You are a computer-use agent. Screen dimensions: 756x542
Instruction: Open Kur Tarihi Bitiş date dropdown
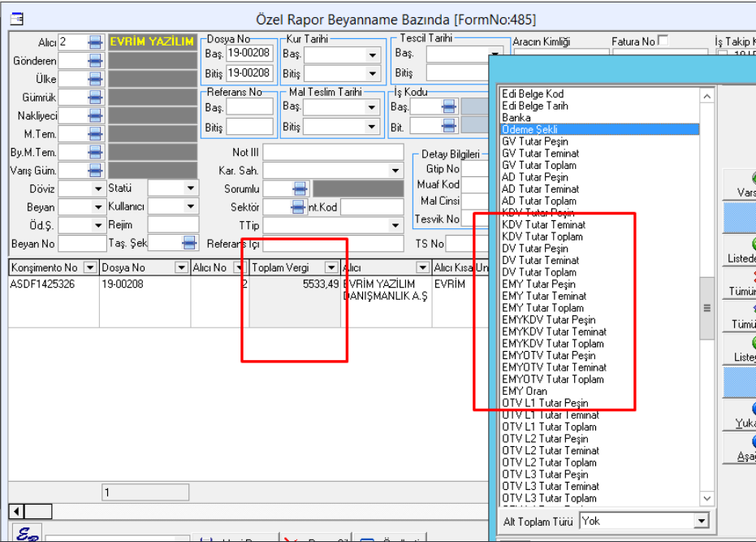(372, 74)
